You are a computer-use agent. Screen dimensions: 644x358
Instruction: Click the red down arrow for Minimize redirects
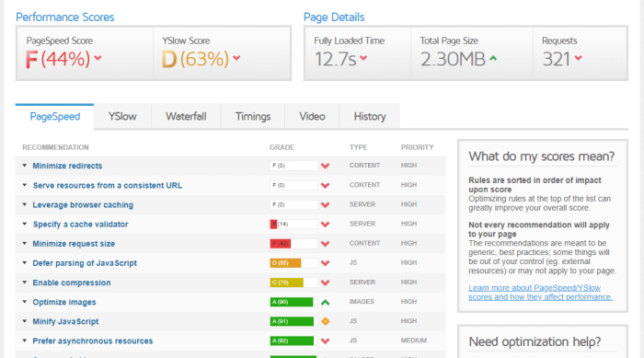pos(326,166)
